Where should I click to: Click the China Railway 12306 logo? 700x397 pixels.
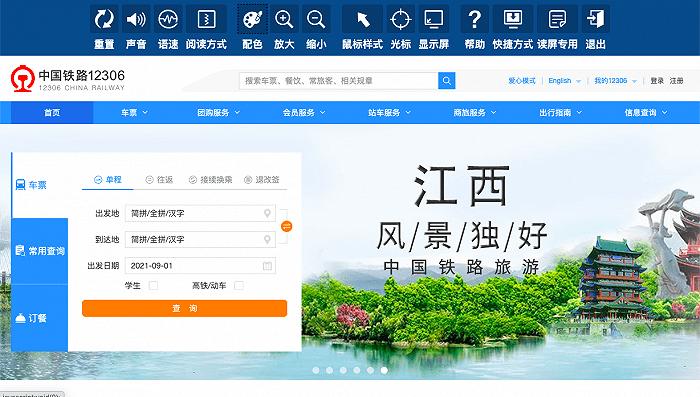click(x=68, y=79)
